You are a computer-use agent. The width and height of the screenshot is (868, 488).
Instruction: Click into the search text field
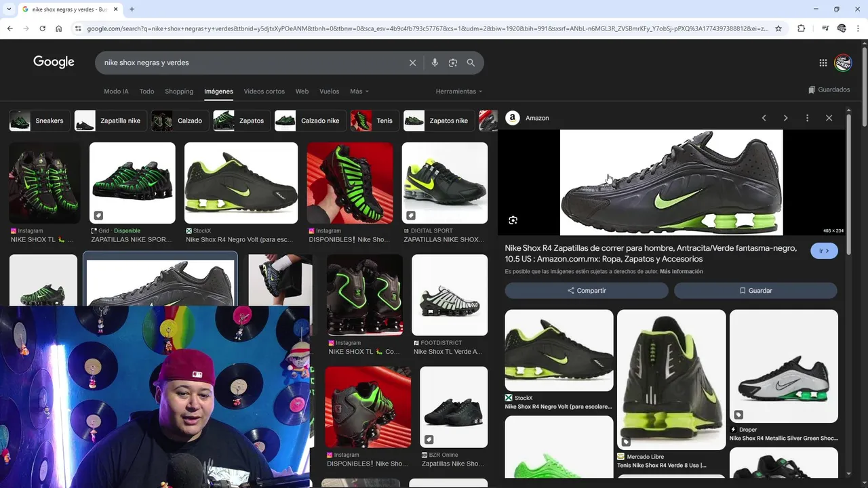point(251,62)
